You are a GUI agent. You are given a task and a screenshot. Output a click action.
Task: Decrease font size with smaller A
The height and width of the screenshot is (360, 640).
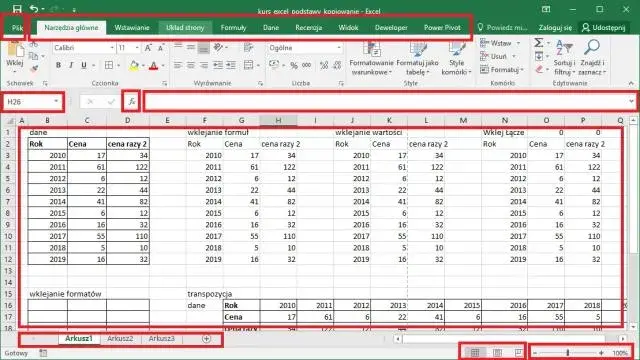161,48
